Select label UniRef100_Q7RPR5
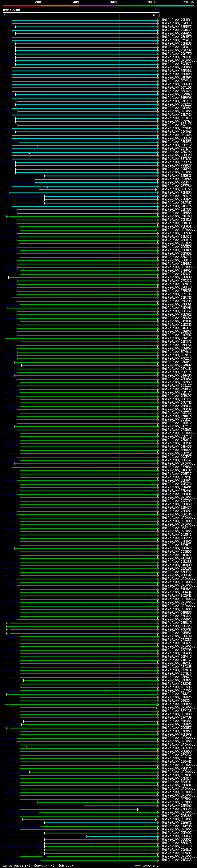Screen dimensions: 197x868 click(x=176, y=270)
